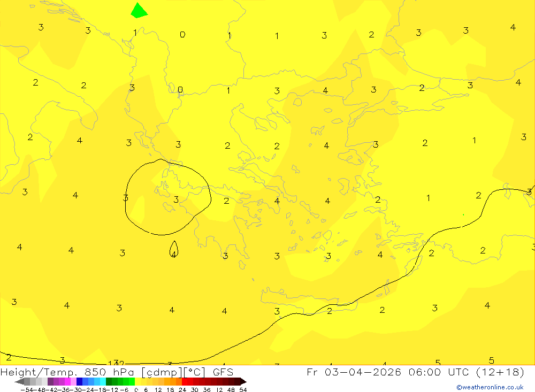The width and height of the screenshot is (535, 392).
Task: Click the GFS model label
Action: point(223,372)
